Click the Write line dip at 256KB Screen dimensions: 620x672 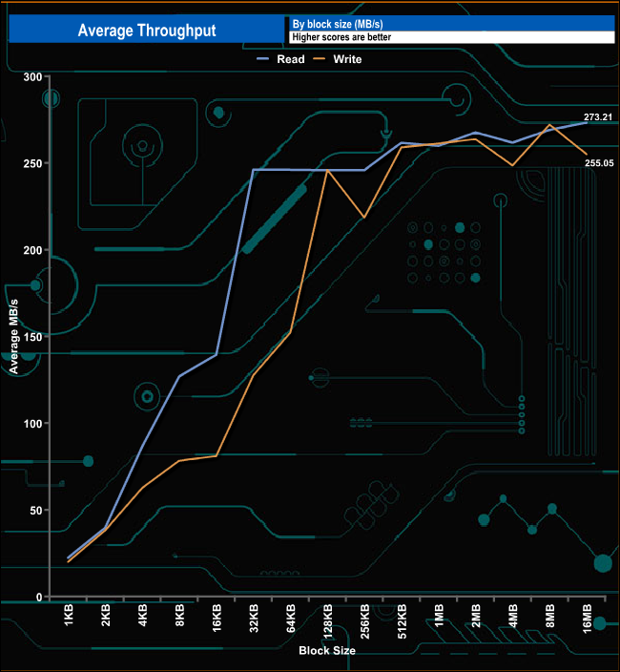pos(364,218)
